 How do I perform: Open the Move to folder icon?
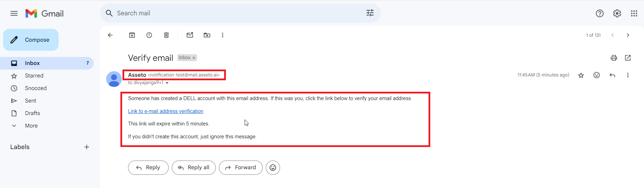(207, 35)
